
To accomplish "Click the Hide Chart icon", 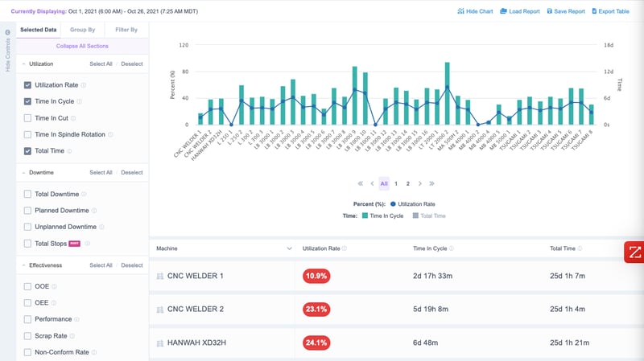I will click(460, 11).
